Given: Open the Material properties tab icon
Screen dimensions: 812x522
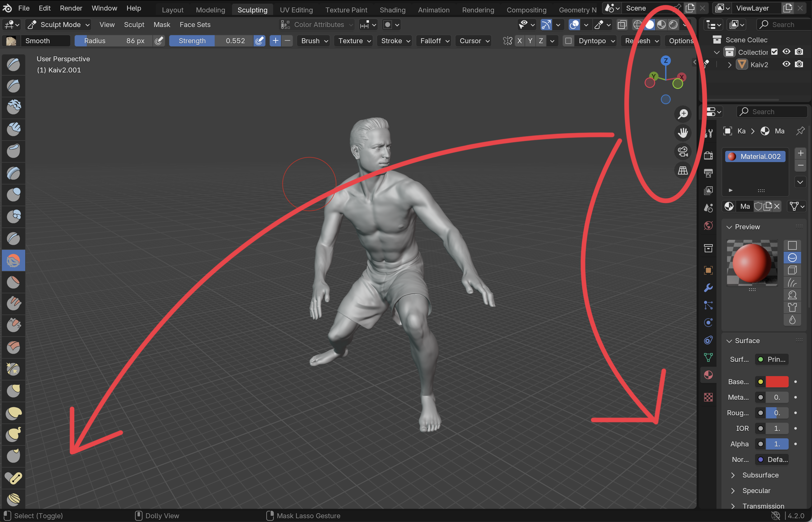Looking at the screenshot, I should click(x=708, y=375).
